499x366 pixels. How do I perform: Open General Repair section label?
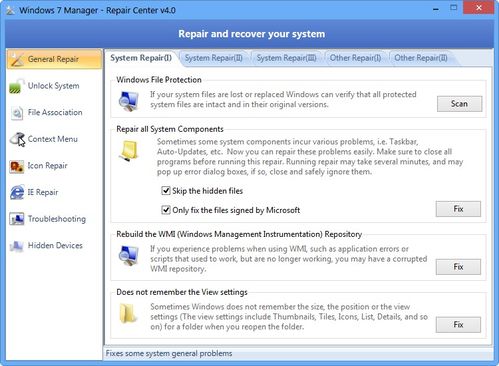click(x=53, y=59)
